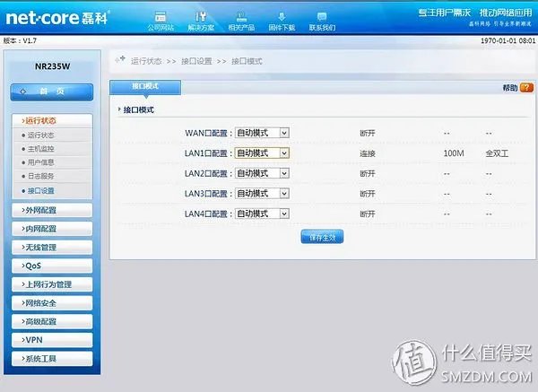538x392 pixels.
Task: Switch to the 接口模式 tab
Action: pyautogui.click(x=145, y=87)
